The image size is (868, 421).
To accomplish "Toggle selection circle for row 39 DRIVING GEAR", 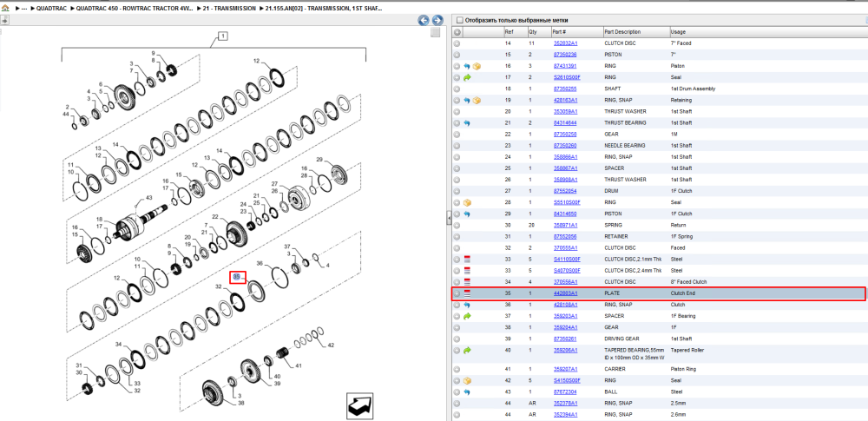I will point(457,339).
